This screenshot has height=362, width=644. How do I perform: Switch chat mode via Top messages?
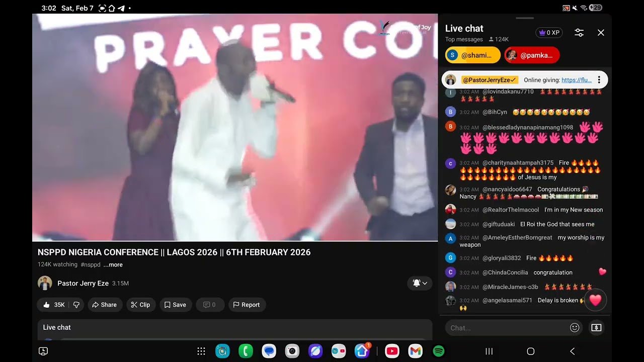(464, 39)
